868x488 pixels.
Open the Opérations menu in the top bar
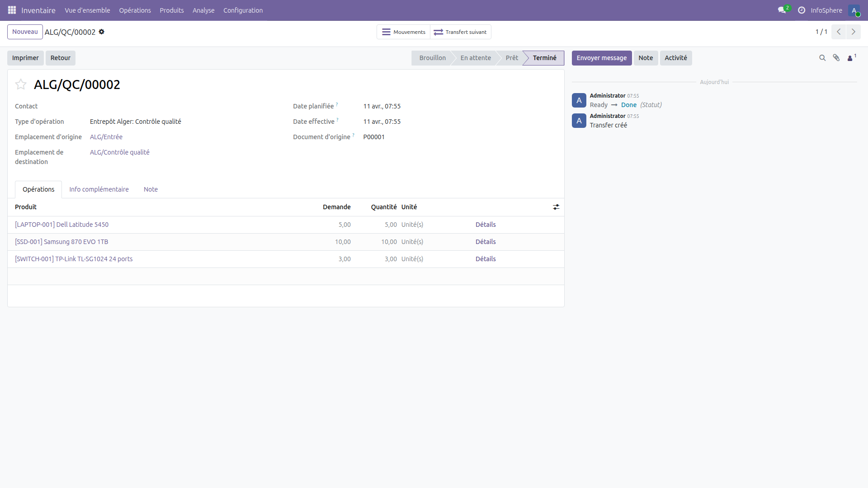135,10
